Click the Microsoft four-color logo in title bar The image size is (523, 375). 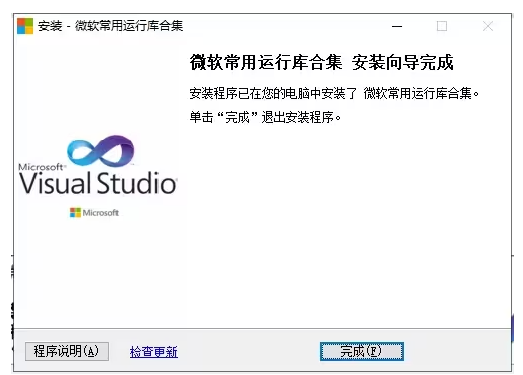(25, 26)
